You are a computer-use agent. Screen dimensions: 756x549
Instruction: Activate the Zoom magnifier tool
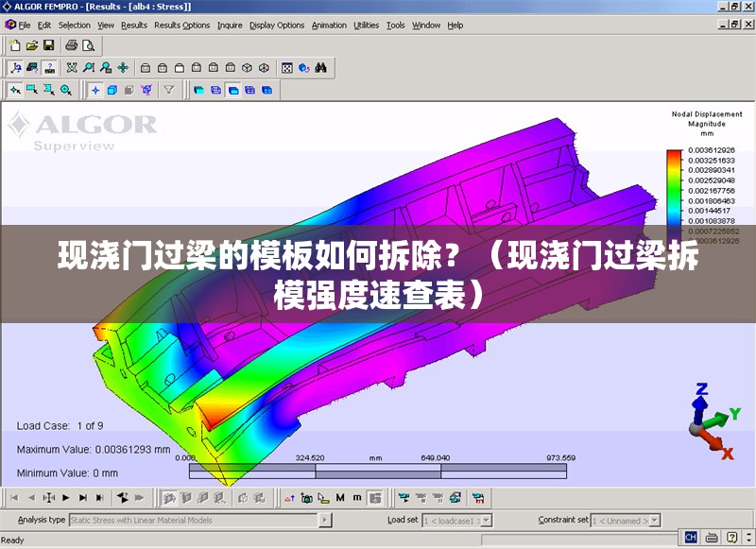click(89, 68)
